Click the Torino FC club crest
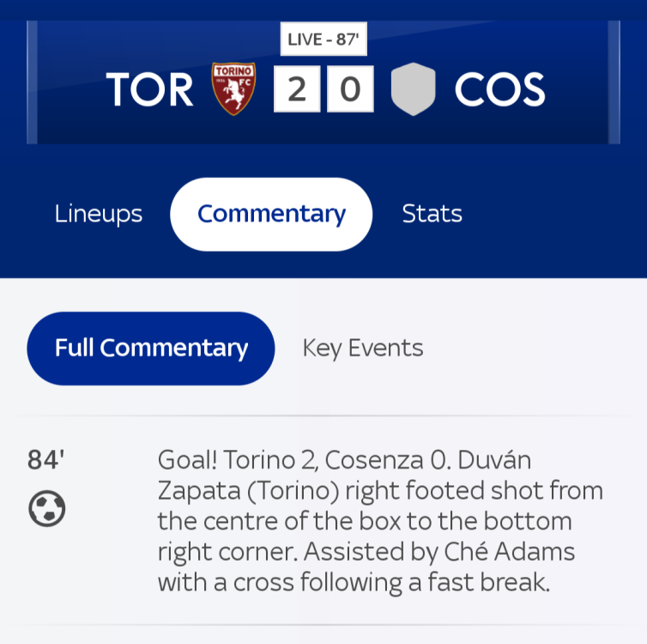 [x=233, y=89]
